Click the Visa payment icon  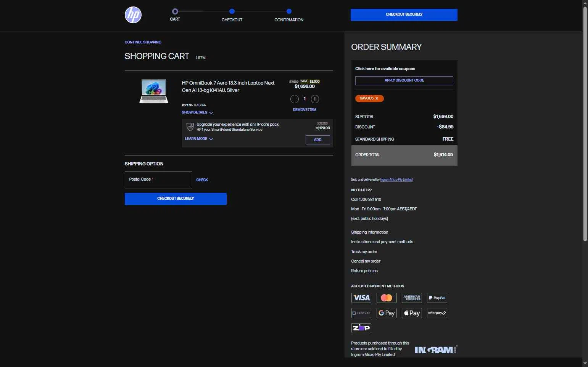[361, 298]
